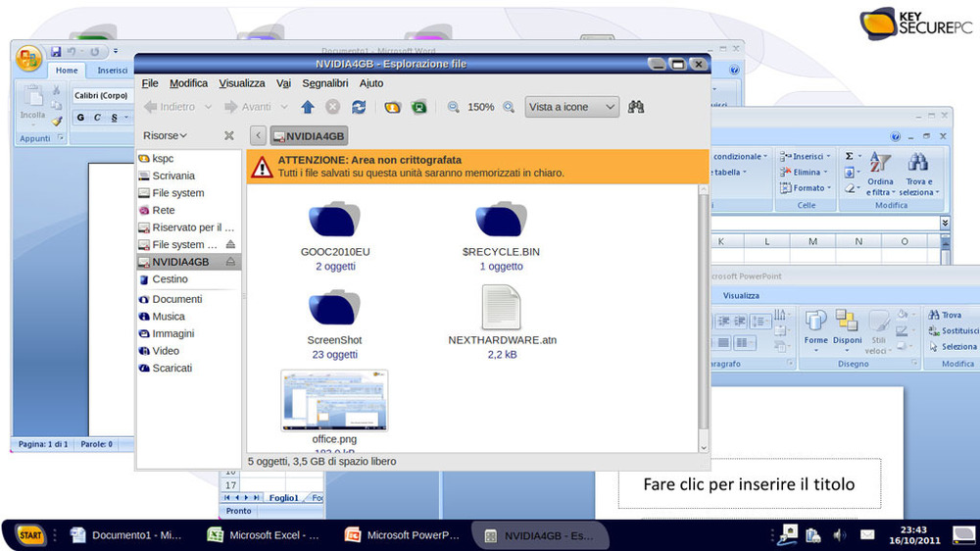Click the NVIDIA4GB path bar button
Image resolution: width=980 pixels, height=551 pixels.
309,135
